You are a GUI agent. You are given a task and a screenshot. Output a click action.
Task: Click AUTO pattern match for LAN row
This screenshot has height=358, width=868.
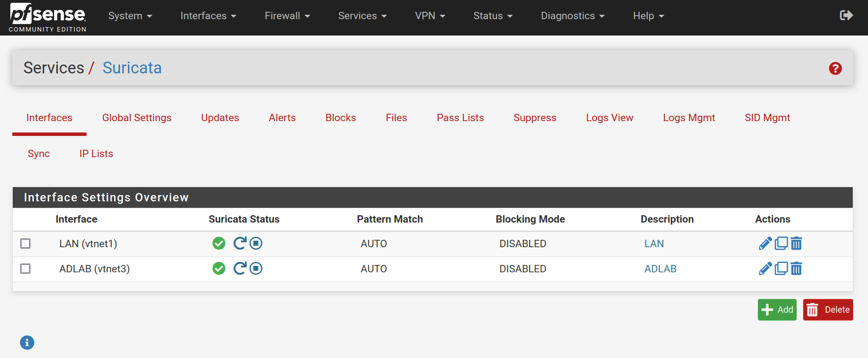pyautogui.click(x=374, y=244)
